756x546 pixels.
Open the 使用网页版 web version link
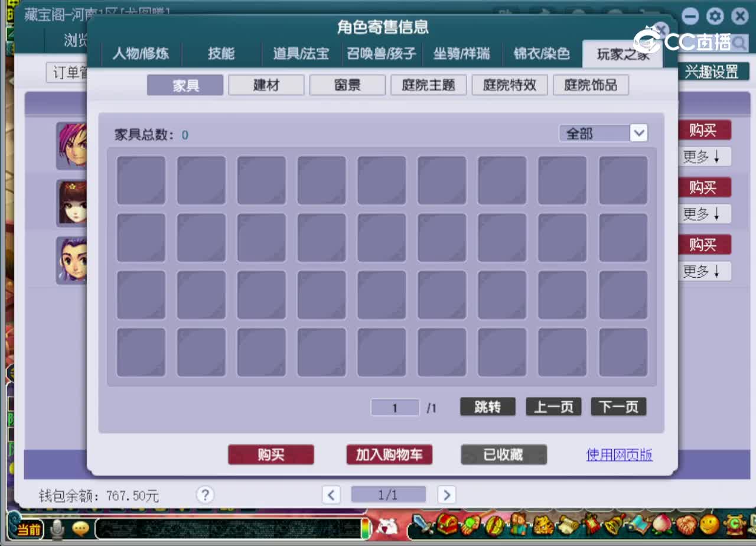(x=618, y=454)
